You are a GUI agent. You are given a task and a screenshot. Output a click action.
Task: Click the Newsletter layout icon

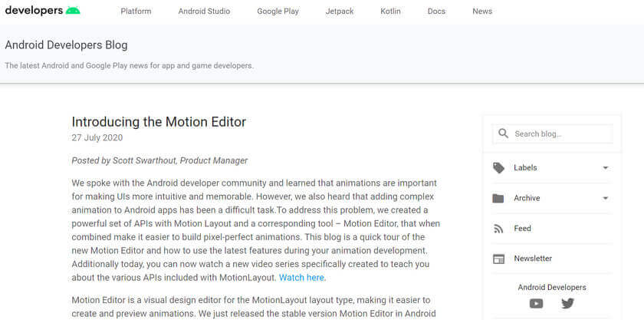click(498, 259)
